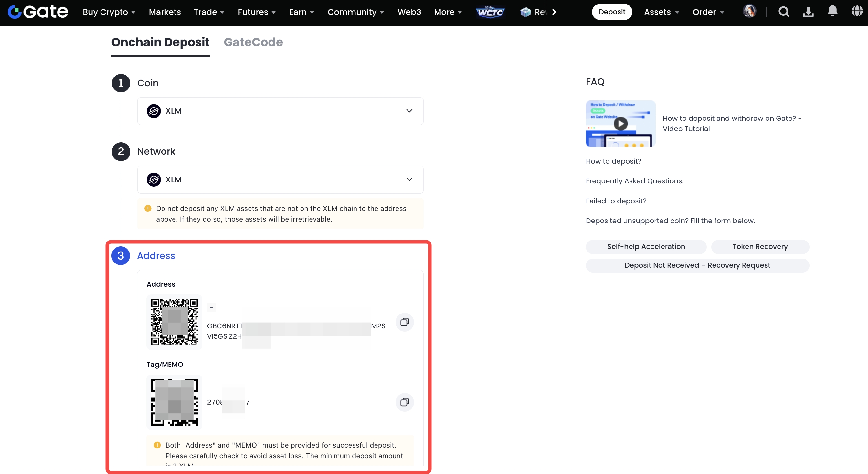Click the globe language icon
The image size is (868, 474).
click(x=857, y=11)
